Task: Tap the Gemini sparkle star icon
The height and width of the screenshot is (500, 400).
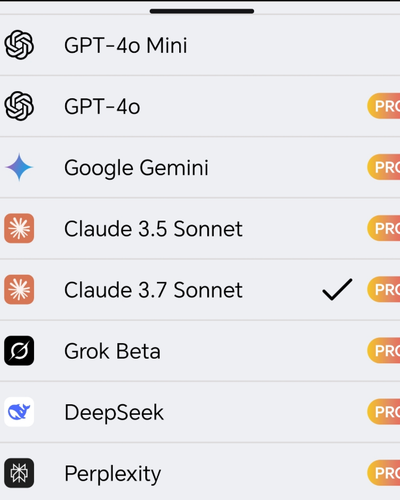Action: point(19,167)
